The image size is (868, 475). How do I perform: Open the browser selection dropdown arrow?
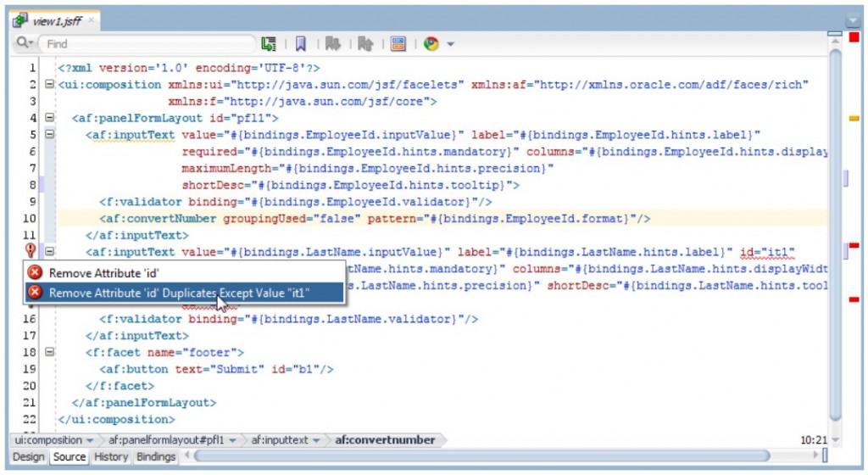pos(451,44)
